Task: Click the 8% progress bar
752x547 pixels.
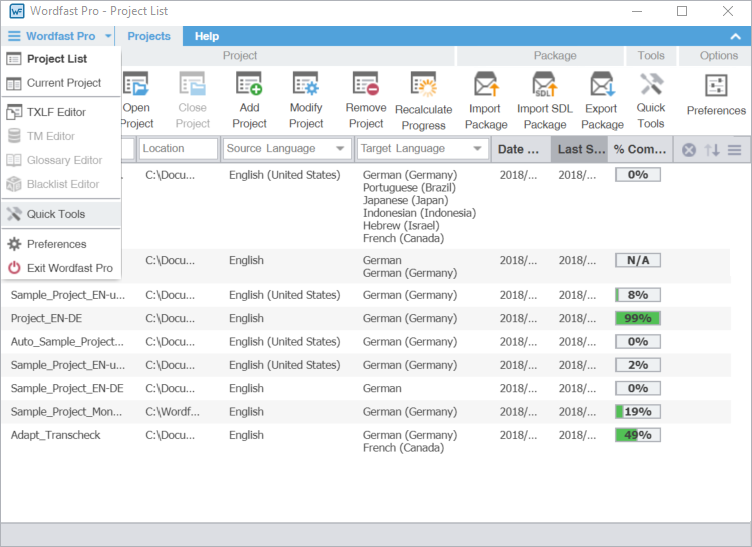Action: [638, 295]
